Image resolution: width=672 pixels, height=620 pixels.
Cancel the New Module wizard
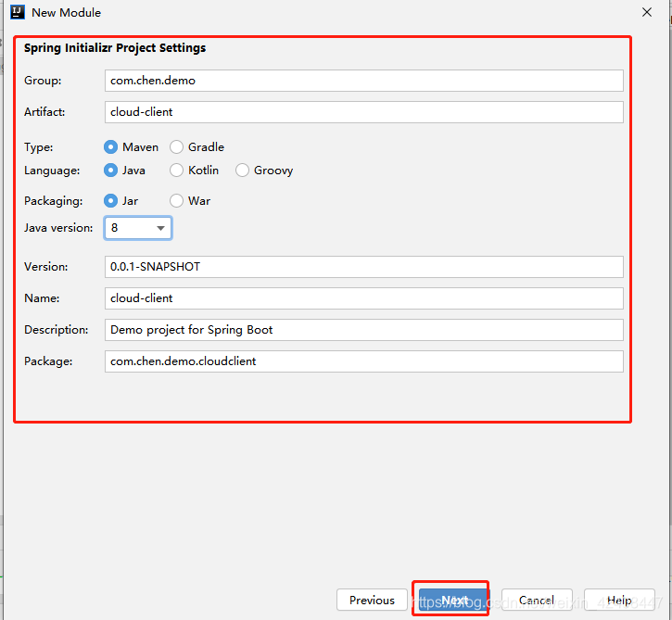click(537, 600)
